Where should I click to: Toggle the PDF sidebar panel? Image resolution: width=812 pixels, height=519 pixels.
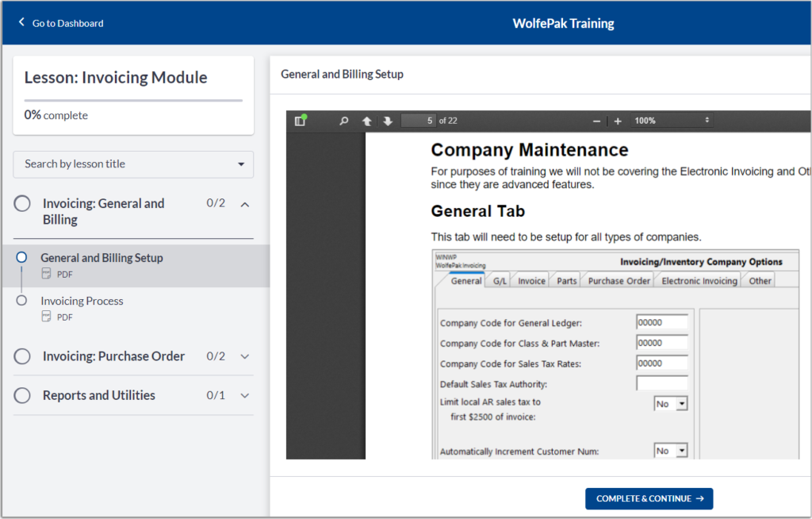point(303,120)
